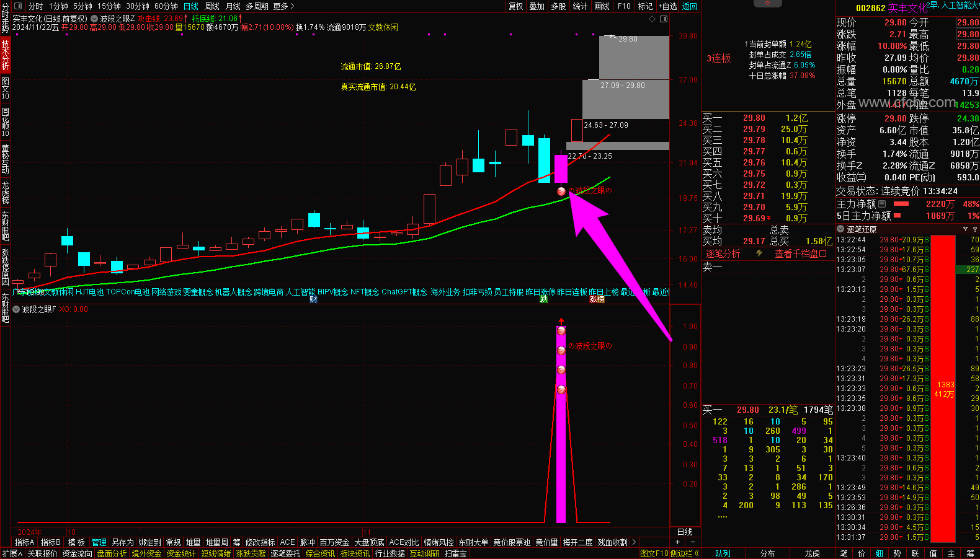980x559 pixels.
Task: Switch to 分时 chart view
Action: tap(36, 6)
